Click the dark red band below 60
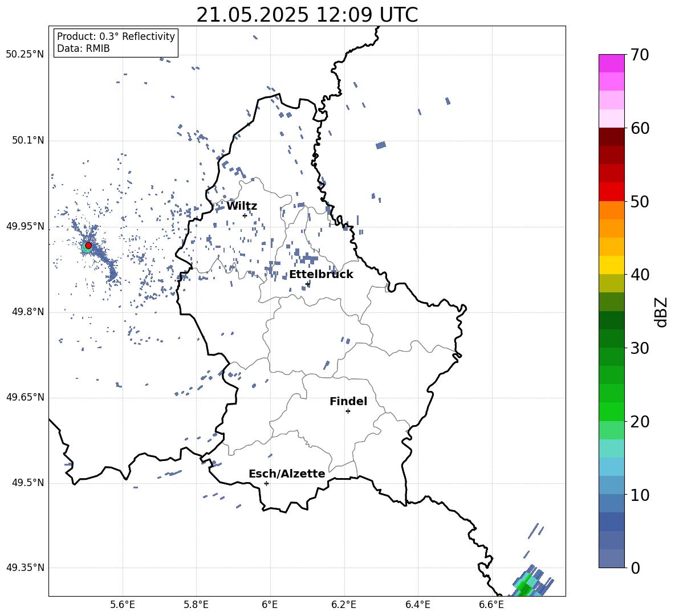The image size is (675, 616). point(611,137)
